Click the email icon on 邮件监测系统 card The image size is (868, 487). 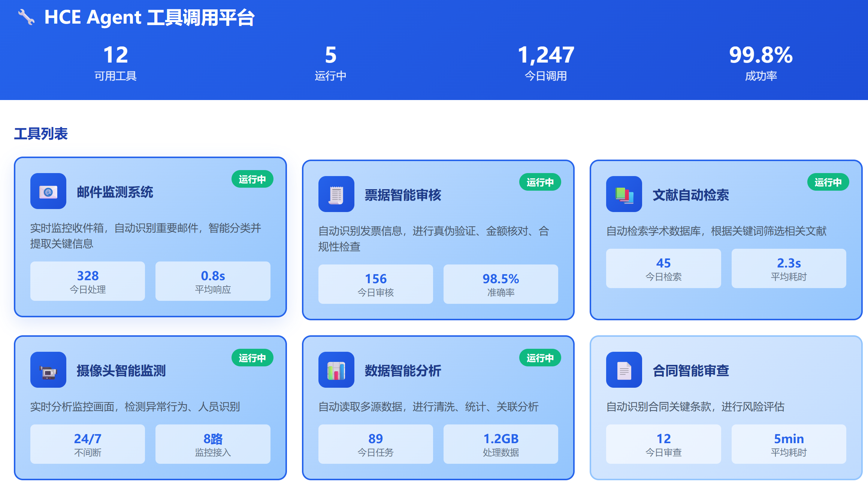coord(48,192)
